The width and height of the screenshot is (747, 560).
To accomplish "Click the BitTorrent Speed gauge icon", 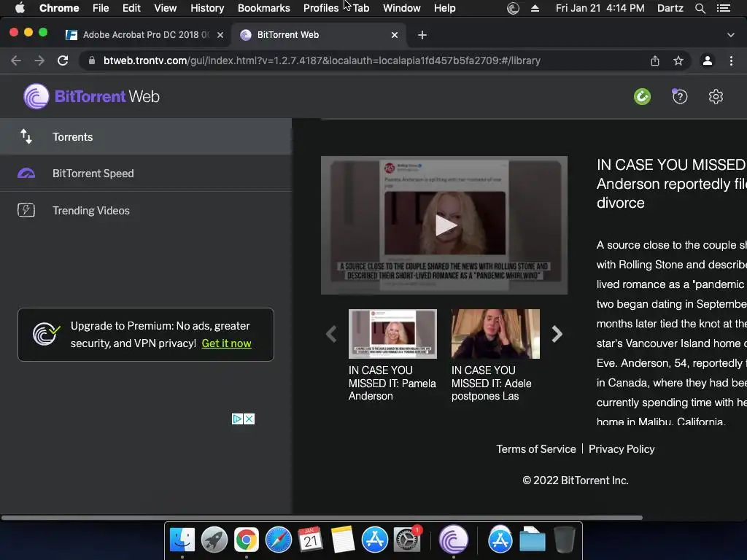I will click(26, 174).
